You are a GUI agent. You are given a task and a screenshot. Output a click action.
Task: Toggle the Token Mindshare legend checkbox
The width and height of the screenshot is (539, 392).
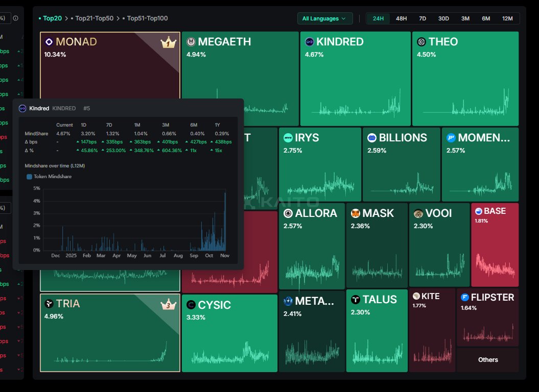click(x=29, y=177)
